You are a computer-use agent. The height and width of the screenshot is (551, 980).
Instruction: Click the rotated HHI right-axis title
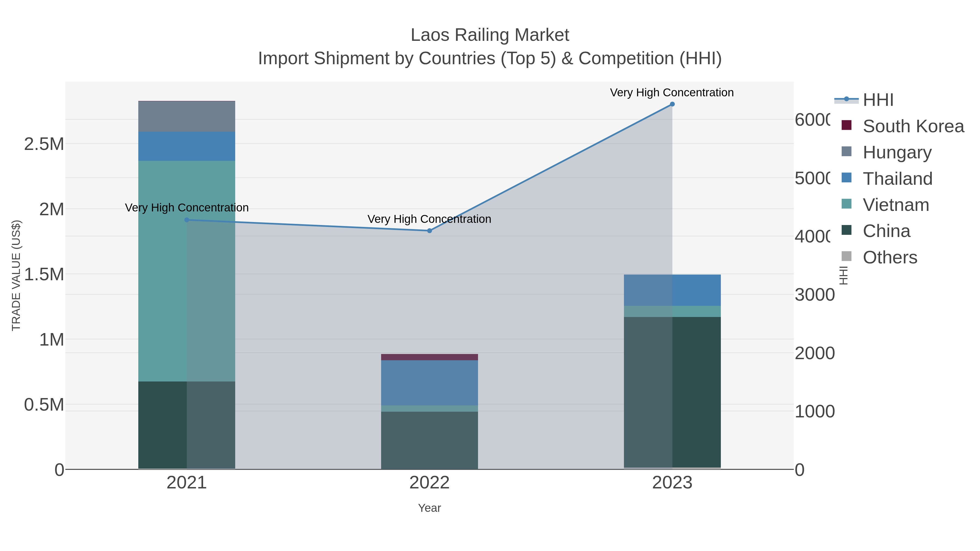[x=843, y=275]
